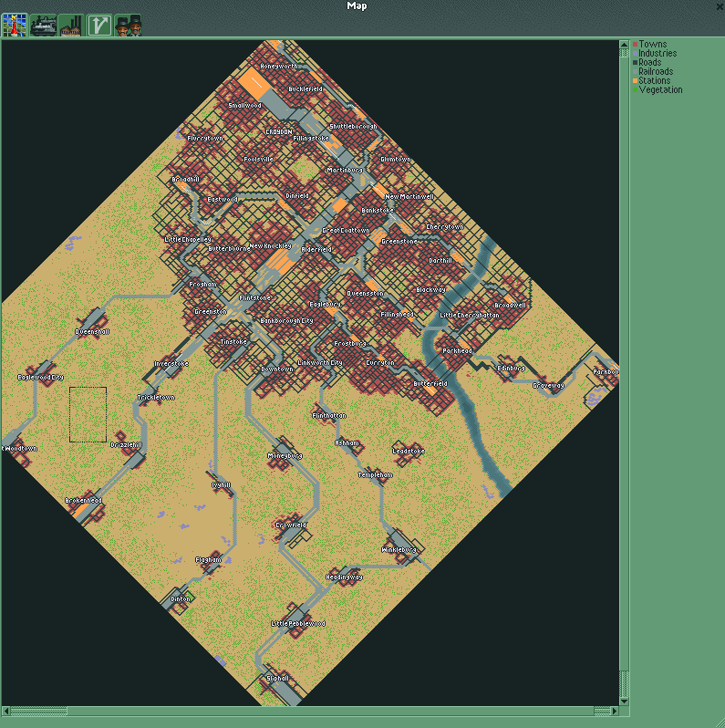Click the Martinburg town label

(345, 171)
